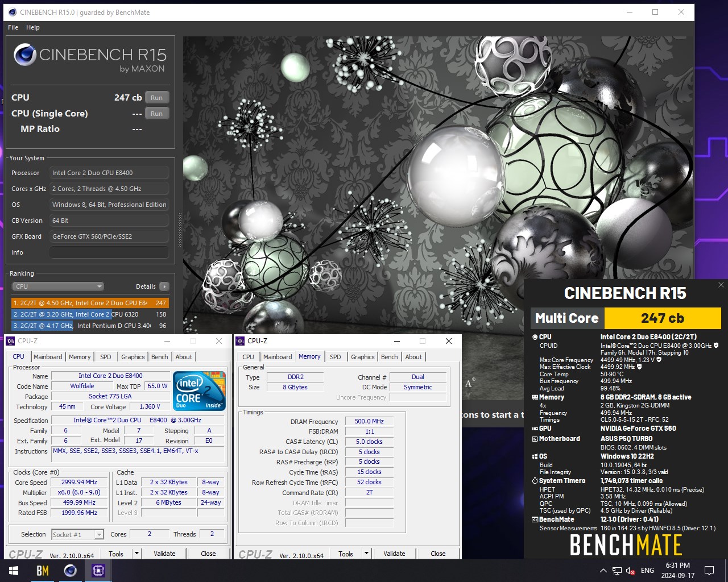Click the CPU section icon in BenchMate panel
The image size is (728, 582).
[535, 337]
